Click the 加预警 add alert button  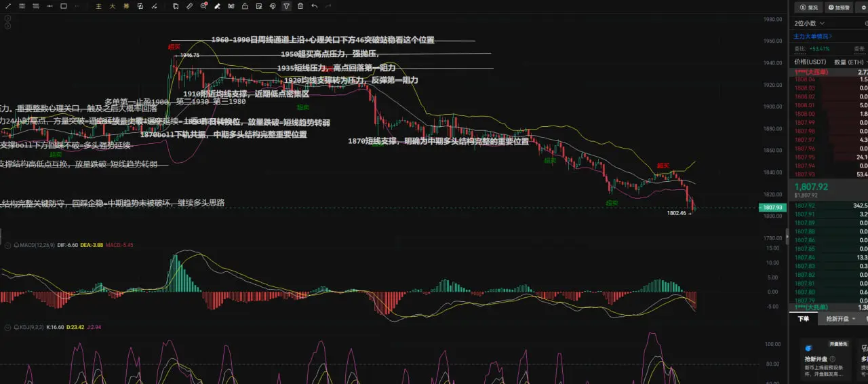pos(839,7)
